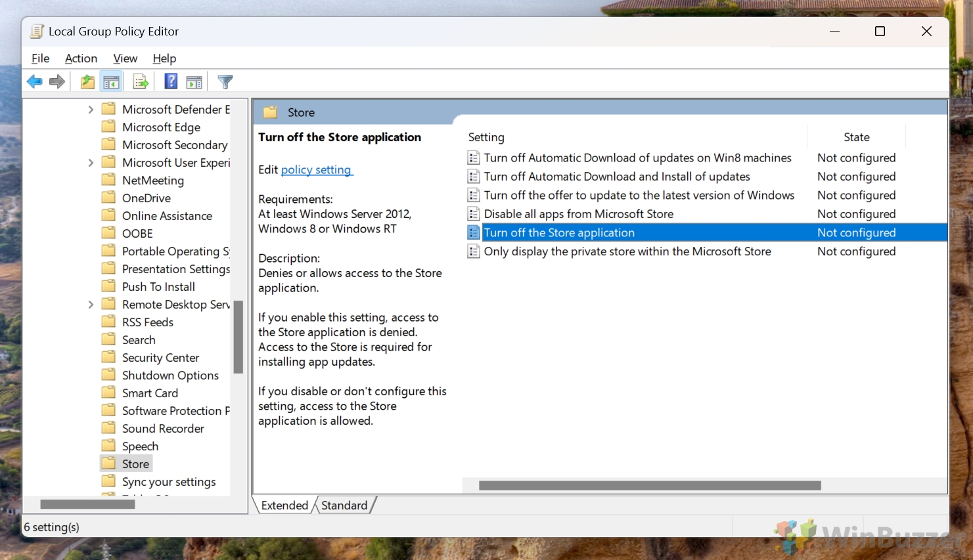The image size is (973, 560).
Task: Select Portable Operating System tree folder
Action: coord(176,251)
